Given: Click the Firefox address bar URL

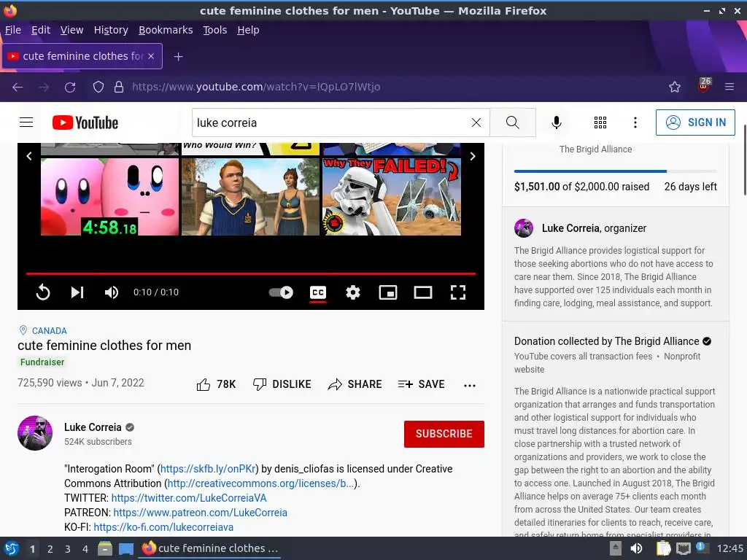Looking at the screenshot, I should [256, 87].
